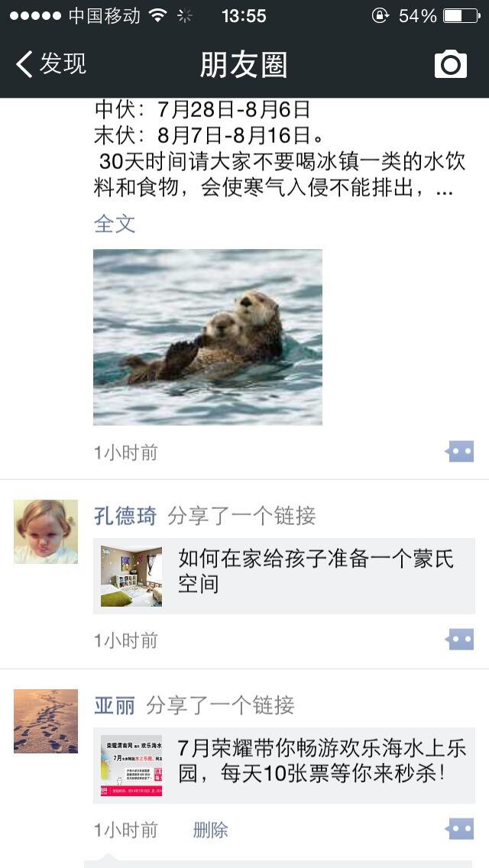489x868 pixels.
Task: Open 孔德琦's profile by name
Action: [125, 516]
